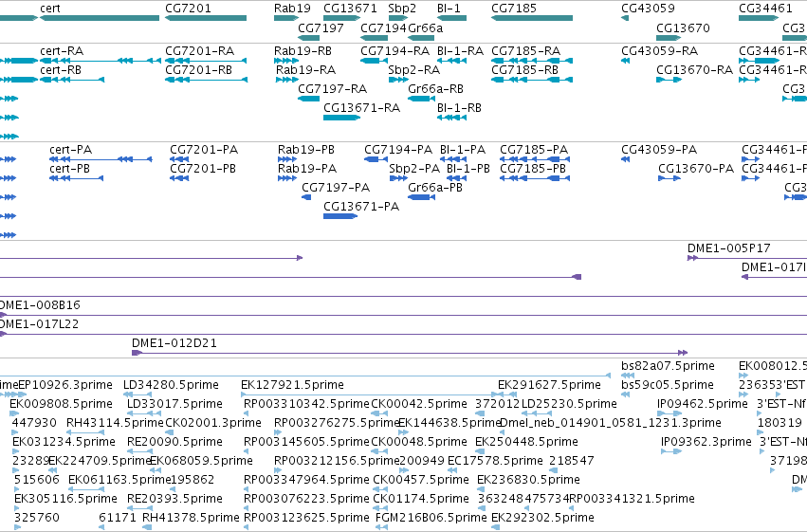Screen dimensions: 807x532
Task: Click BAC clone DME1-008B16
Action: (40, 305)
